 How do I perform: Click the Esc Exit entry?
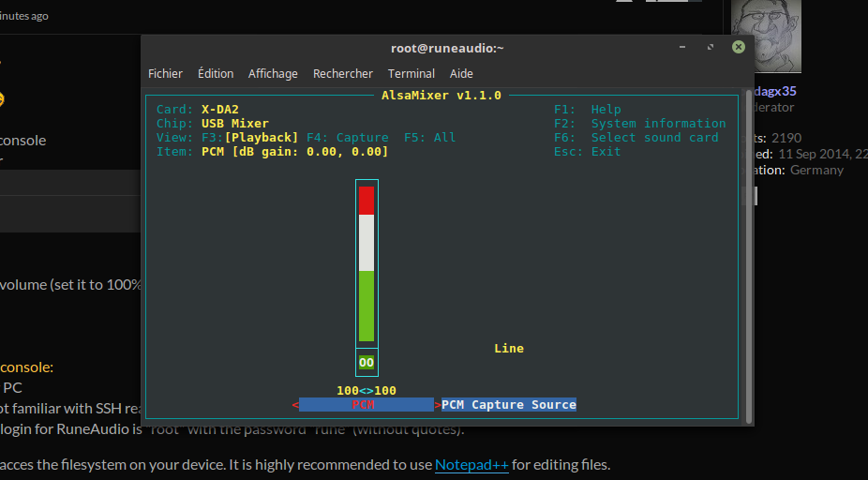[588, 152]
